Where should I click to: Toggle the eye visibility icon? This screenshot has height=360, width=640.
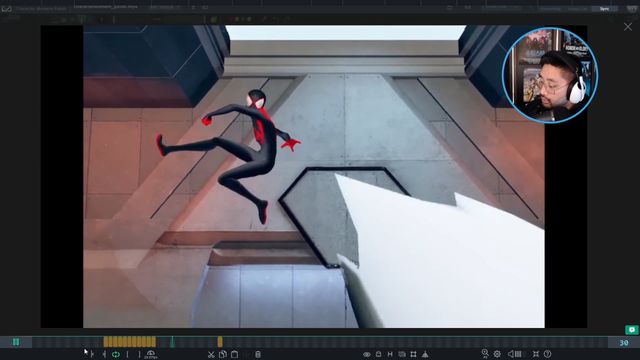click(x=367, y=354)
